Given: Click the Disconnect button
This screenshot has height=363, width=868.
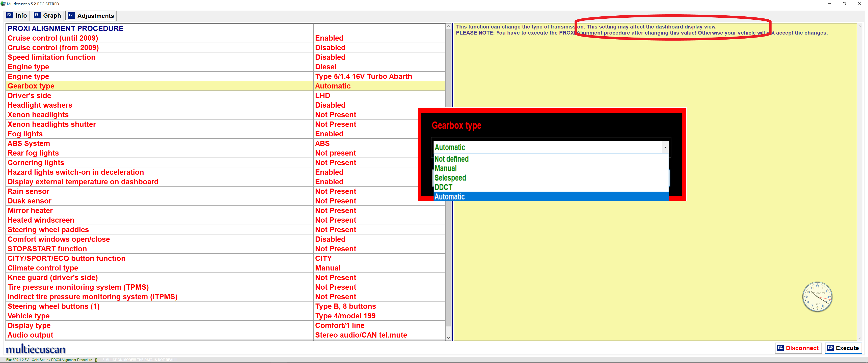Looking at the screenshot, I should point(798,348).
